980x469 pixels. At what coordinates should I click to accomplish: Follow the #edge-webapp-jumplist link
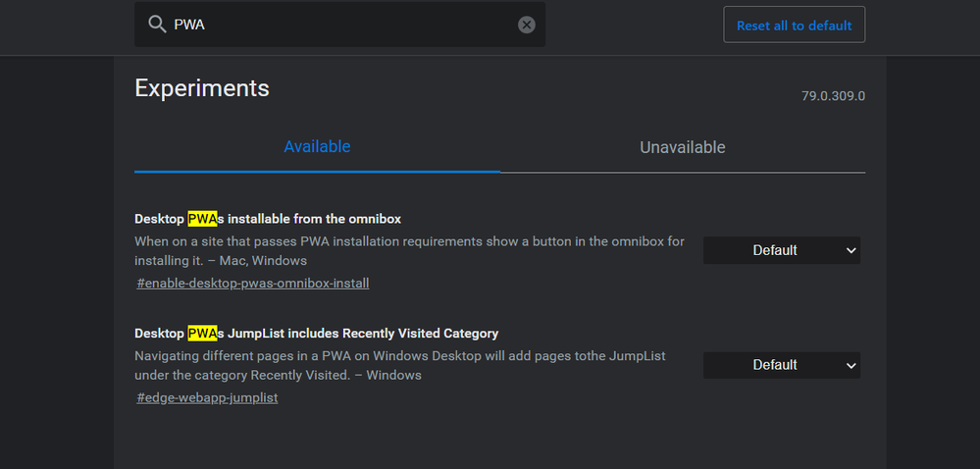coord(208,398)
